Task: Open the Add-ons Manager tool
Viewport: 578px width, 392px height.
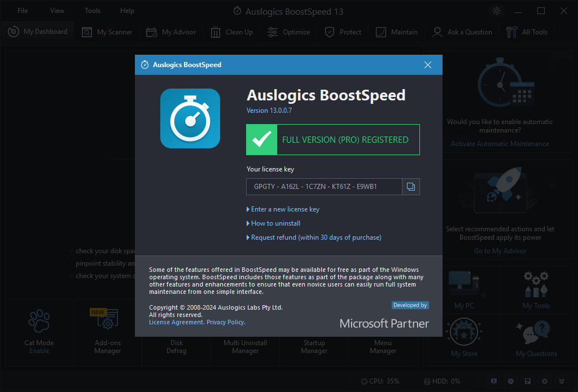Action: 107,332
